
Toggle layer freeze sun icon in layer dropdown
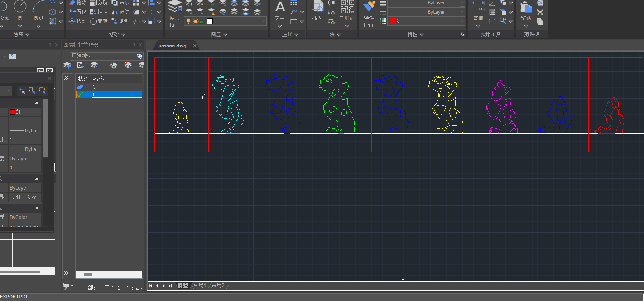pyautogui.click(x=196, y=21)
